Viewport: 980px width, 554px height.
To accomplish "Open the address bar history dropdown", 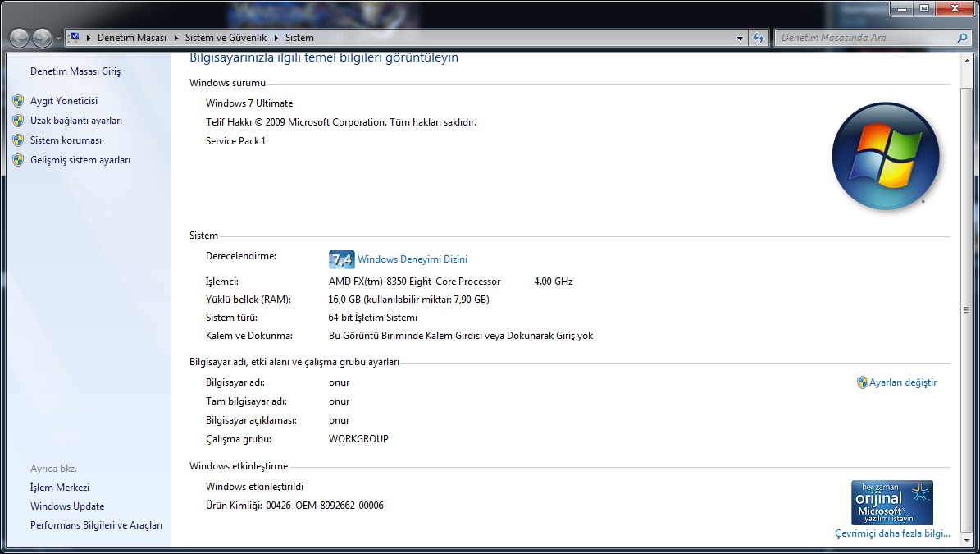I will coord(740,38).
